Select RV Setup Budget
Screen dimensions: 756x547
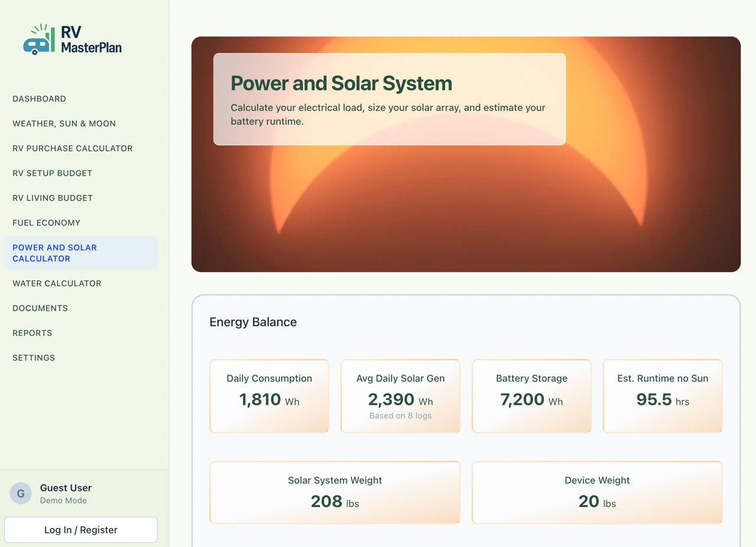53,173
